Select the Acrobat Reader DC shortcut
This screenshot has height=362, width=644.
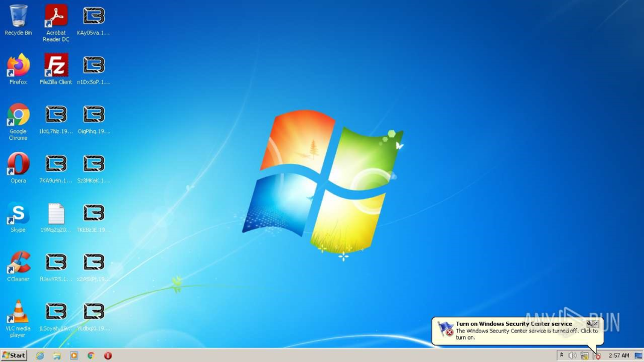click(56, 23)
